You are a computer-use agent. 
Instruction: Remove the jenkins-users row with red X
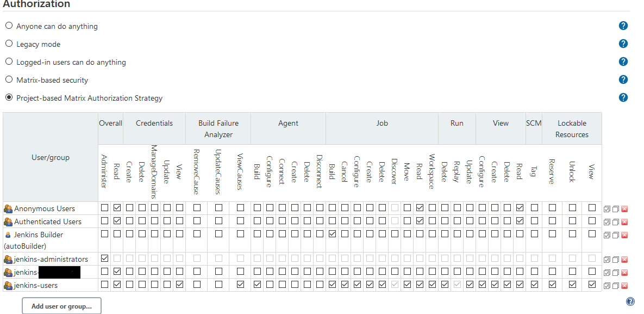pyautogui.click(x=624, y=286)
